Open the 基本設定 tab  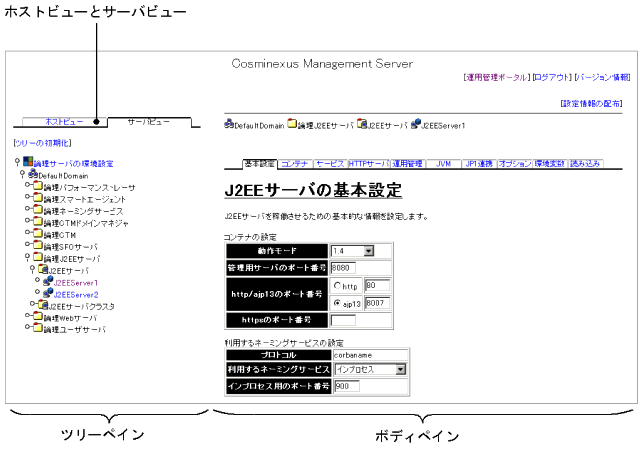[260, 164]
